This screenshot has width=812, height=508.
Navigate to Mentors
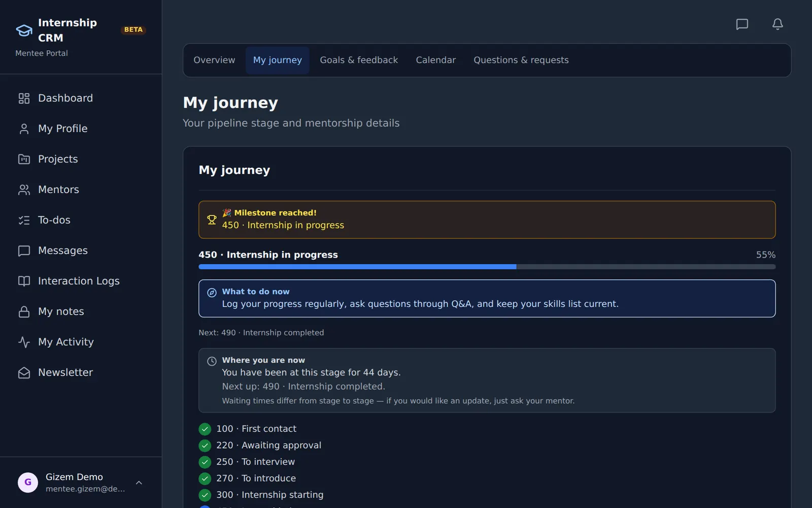81,189
